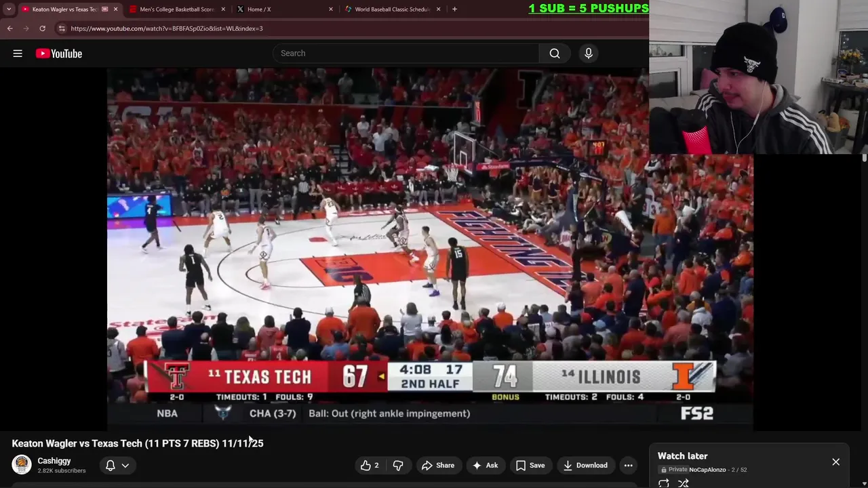Click the Watch later playlist title
The width and height of the screenshot is (868, 488).
683,456
